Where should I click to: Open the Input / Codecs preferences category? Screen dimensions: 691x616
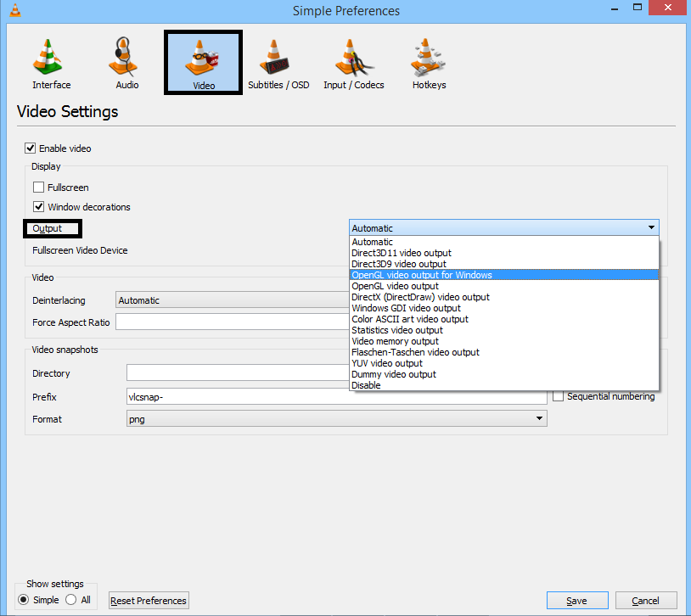point(353,64)
